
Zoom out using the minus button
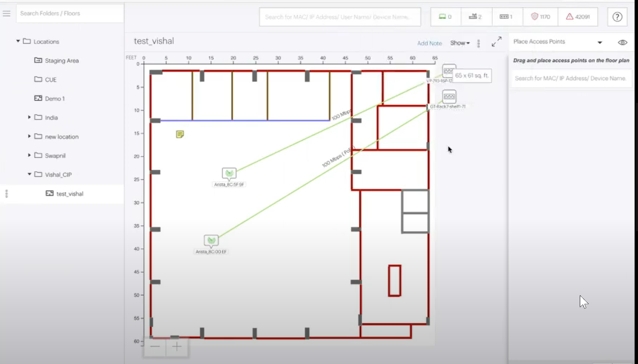(x=155, y=347)
